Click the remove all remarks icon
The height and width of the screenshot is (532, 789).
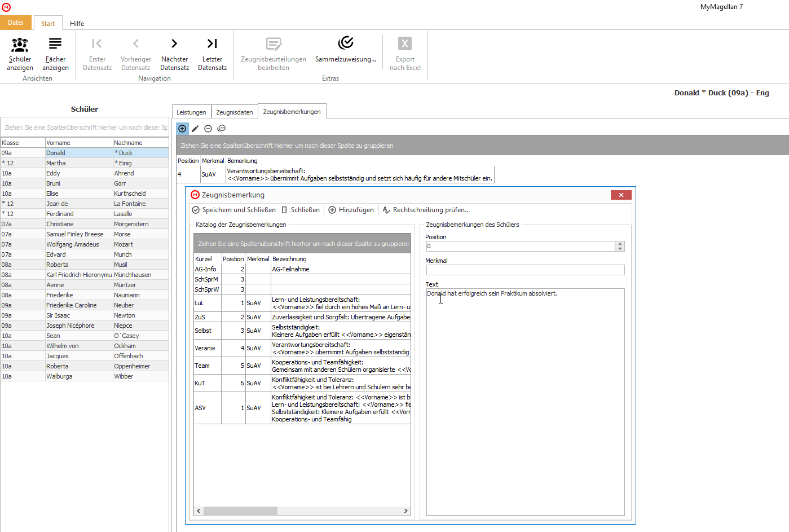coord(222,129)
